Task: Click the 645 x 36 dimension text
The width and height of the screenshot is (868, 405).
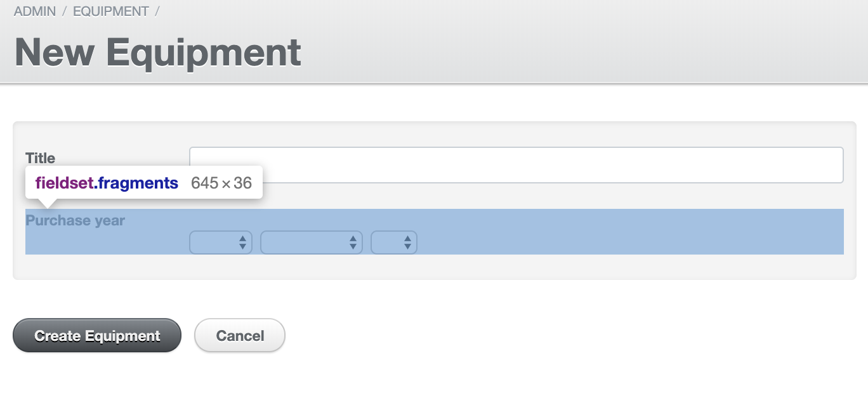Action: 221,183
